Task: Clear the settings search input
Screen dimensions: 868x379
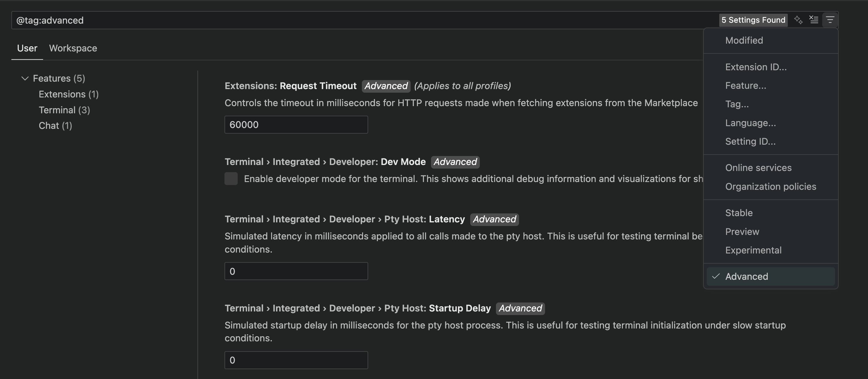Action: coord(814,20)
